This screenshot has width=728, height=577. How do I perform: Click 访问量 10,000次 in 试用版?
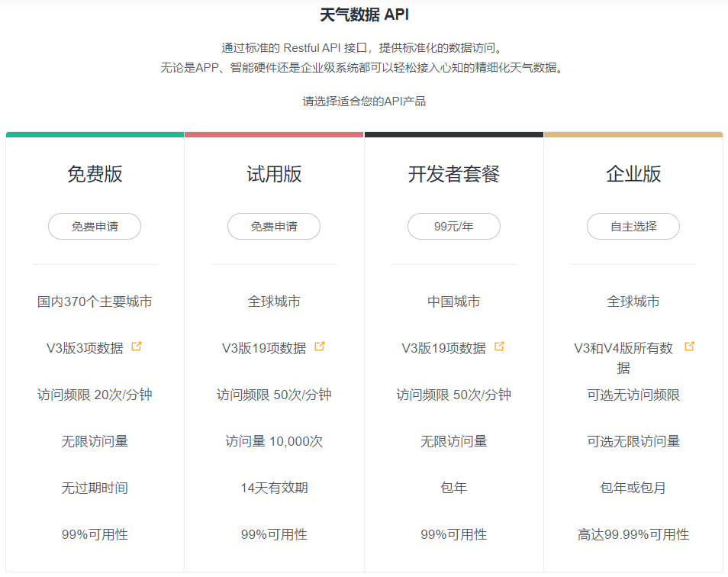coord(274,441)
